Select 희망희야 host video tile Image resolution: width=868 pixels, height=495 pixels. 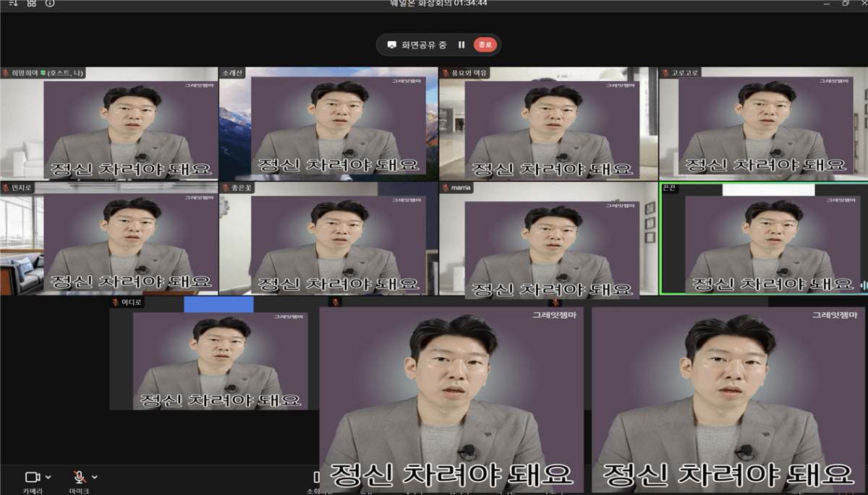pyautogui.click(x=109, y=124)
